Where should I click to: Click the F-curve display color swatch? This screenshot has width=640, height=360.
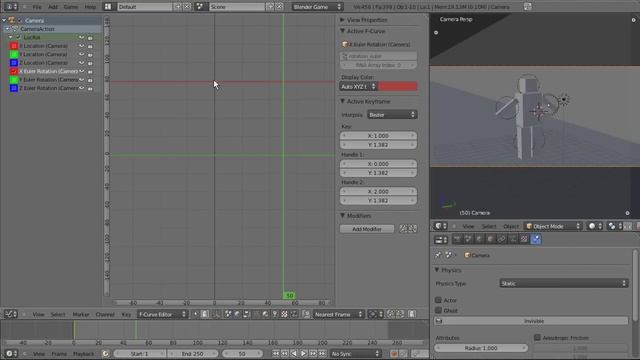pos(397,87)
